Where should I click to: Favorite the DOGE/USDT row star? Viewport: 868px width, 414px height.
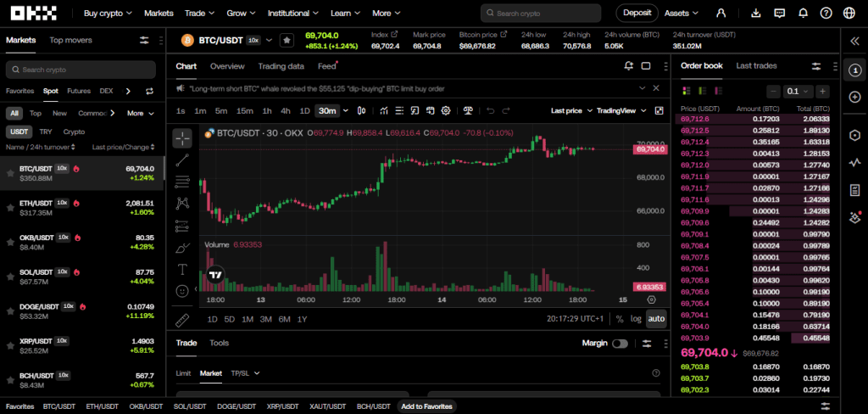coord(10,310)
